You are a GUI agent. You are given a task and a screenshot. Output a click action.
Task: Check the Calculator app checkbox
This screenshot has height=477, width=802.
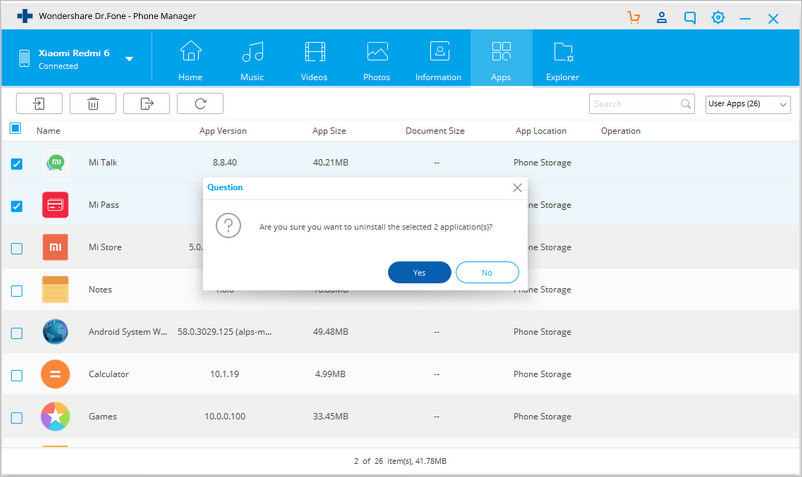click(x=16, y=375)
